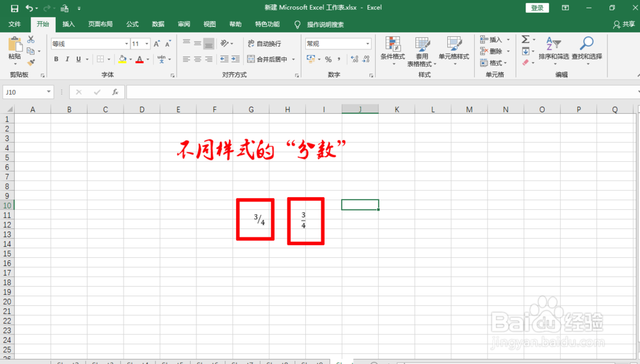This screenshot has height=364, width=640.
Task: Click the Share button
Action: click(623, 24)
